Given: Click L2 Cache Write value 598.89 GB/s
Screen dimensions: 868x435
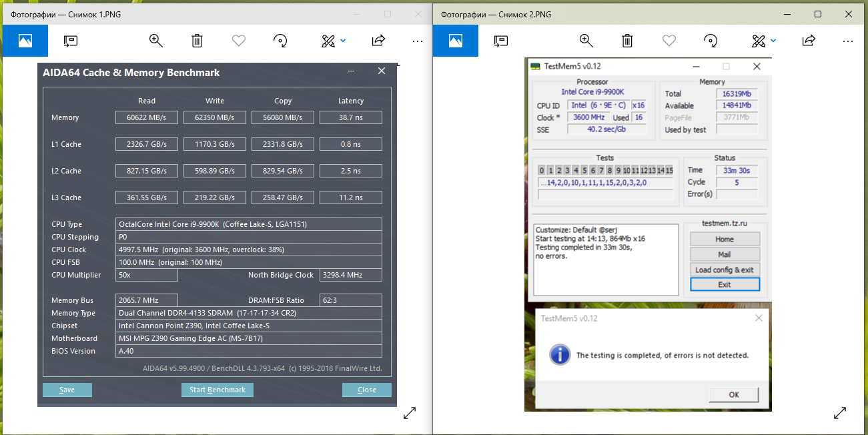Looking at the screenshot, I should pyautogui.click(x=215, y=171).
